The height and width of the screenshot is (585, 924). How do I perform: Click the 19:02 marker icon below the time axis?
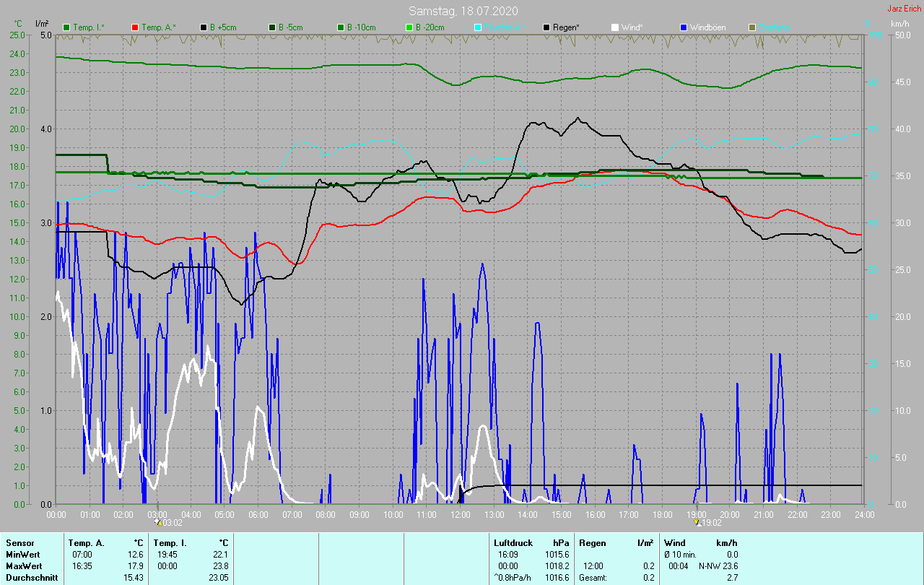click(697, 521)
